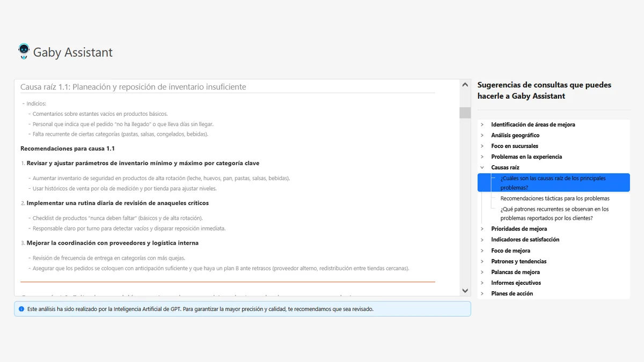Collapse the Causas raíz chevron
This screenshot has width=644, height=362.
[x=482, y=167]
